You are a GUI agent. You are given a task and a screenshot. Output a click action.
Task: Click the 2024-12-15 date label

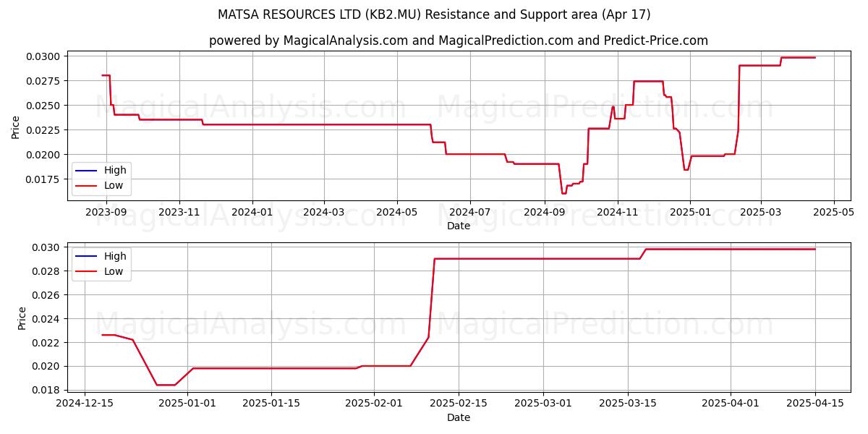click(x=85, y=404)
